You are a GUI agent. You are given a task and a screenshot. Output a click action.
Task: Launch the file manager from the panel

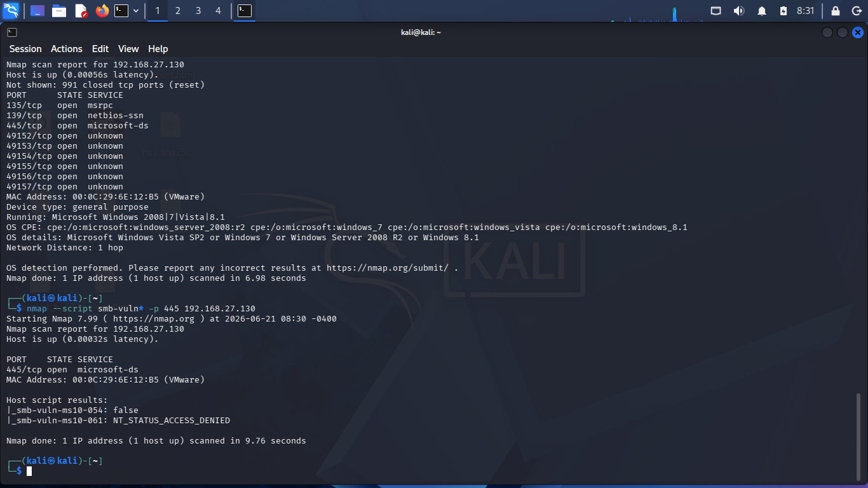59,11
